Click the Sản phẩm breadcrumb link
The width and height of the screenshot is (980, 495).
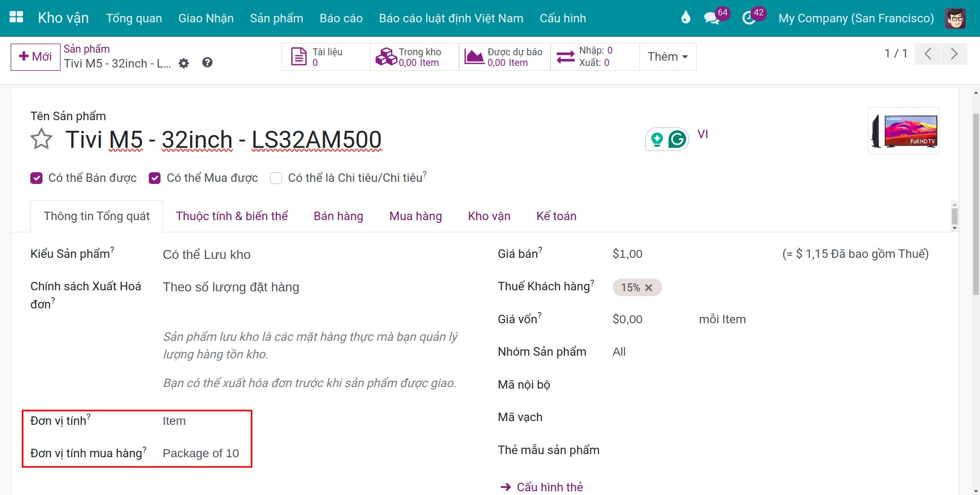pyautogui.click(x=87, y=49)
